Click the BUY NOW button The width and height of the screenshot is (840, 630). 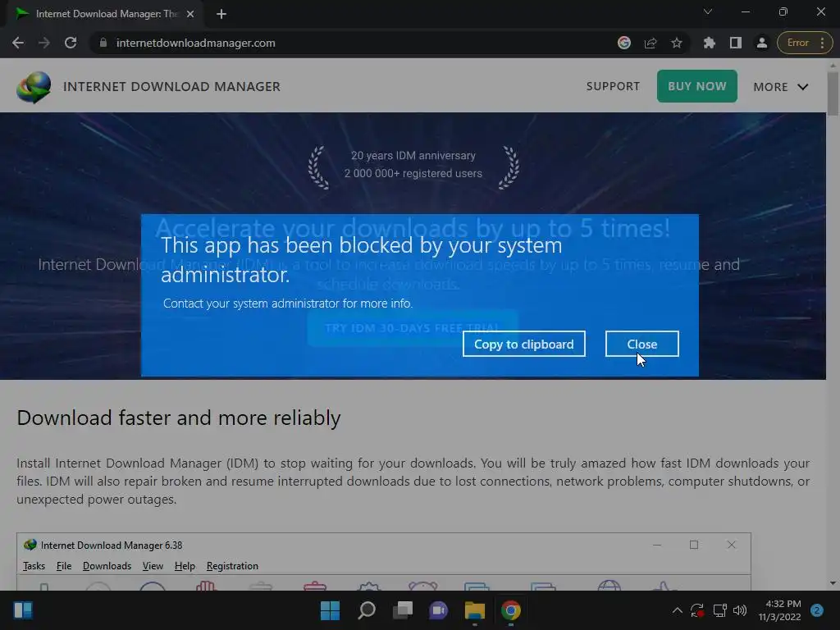[697, 86]
